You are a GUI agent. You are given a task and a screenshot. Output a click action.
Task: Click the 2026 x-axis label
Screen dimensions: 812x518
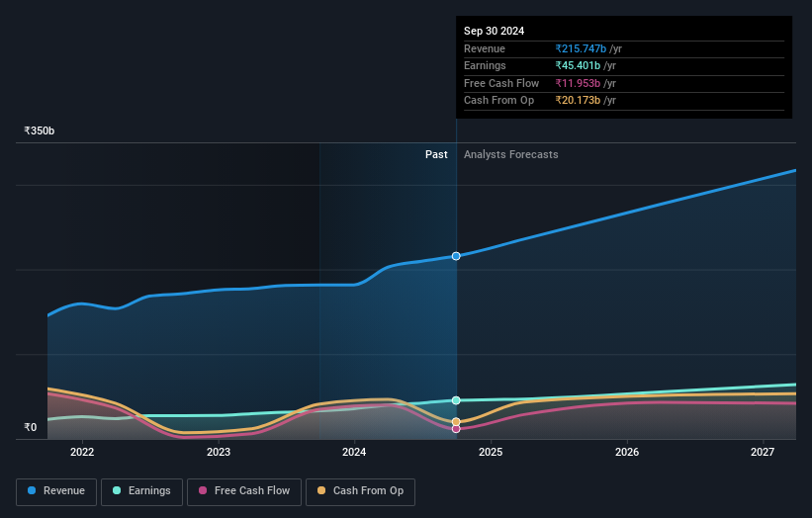pos(627,453)
